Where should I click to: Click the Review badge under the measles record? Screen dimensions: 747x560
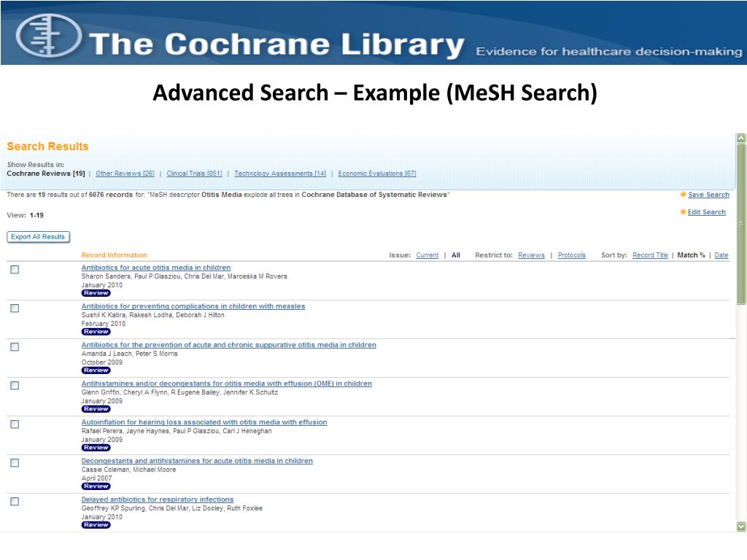point(96,332)
